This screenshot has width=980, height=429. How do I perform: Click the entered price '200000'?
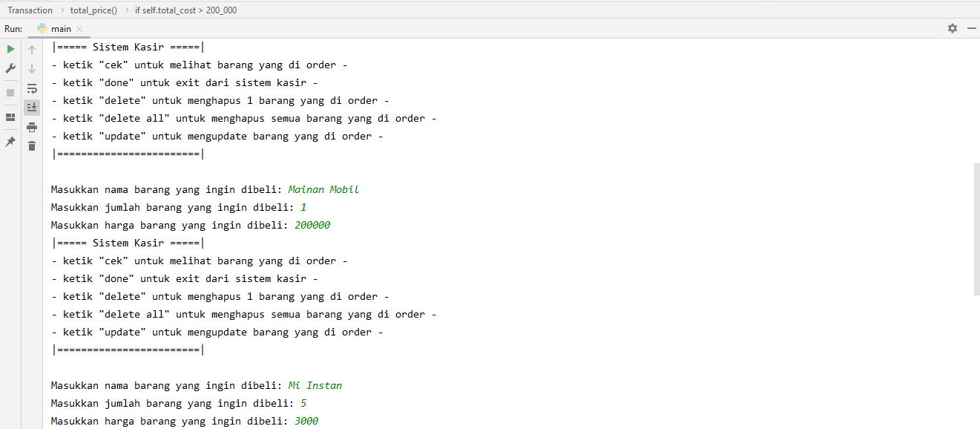312,225
